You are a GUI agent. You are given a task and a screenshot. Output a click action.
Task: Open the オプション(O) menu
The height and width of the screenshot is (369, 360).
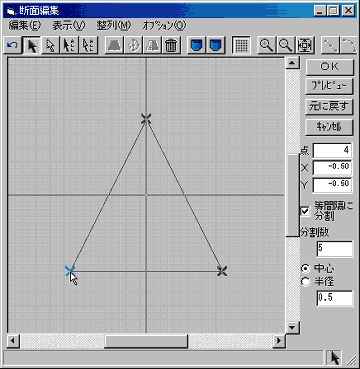(164, 25)
